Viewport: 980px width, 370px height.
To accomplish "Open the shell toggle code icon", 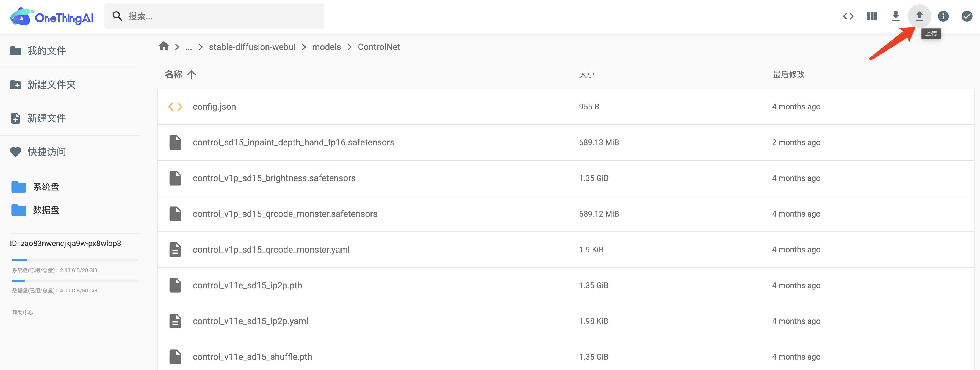I will point(848,16).
